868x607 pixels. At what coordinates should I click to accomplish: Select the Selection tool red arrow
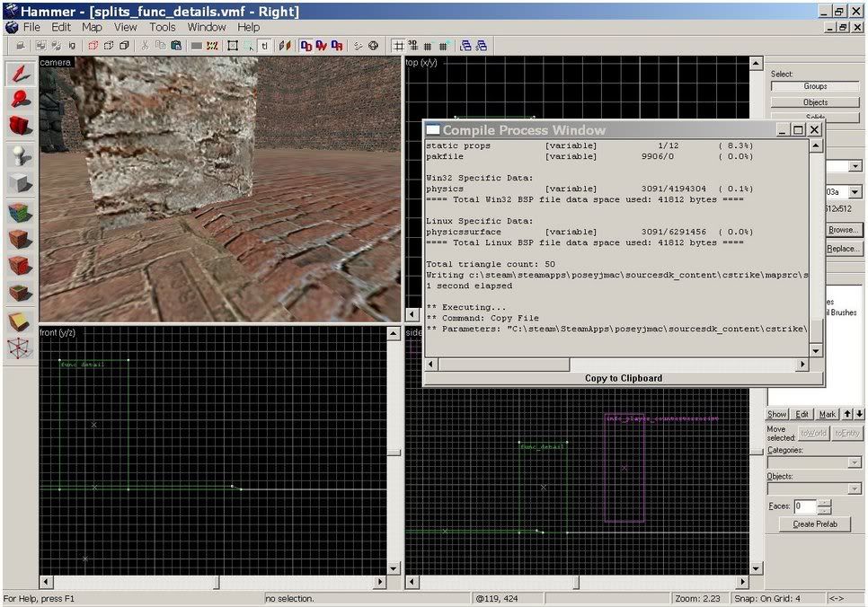(x=20, y=74)
